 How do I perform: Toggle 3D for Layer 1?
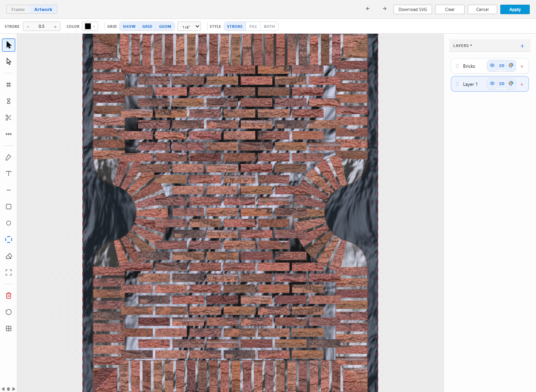coord(501,83)
